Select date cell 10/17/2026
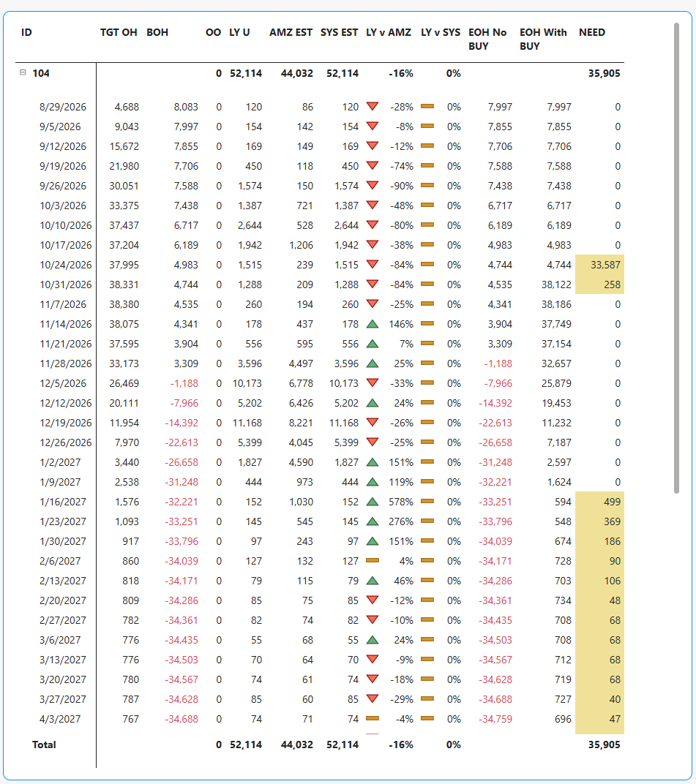Screen dimensions: 696x784 click(x=66, y=245)
